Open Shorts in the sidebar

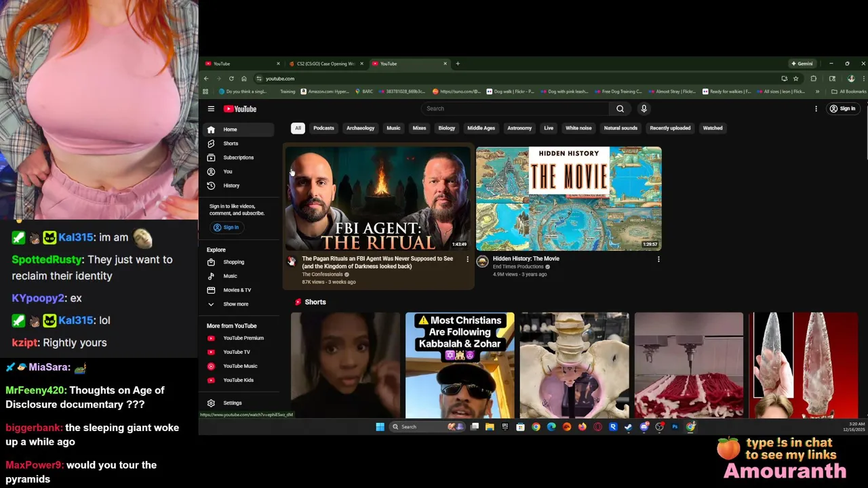[237, 144]
